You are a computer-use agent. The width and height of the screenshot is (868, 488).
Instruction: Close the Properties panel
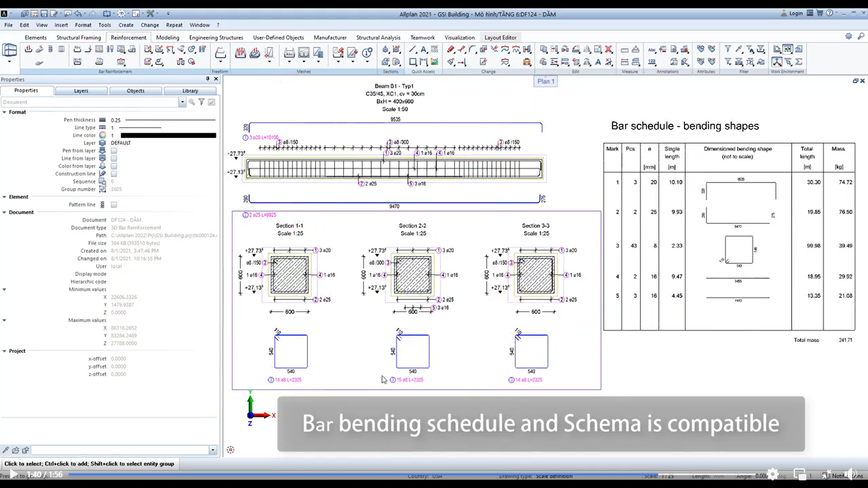tap(216, 79)
